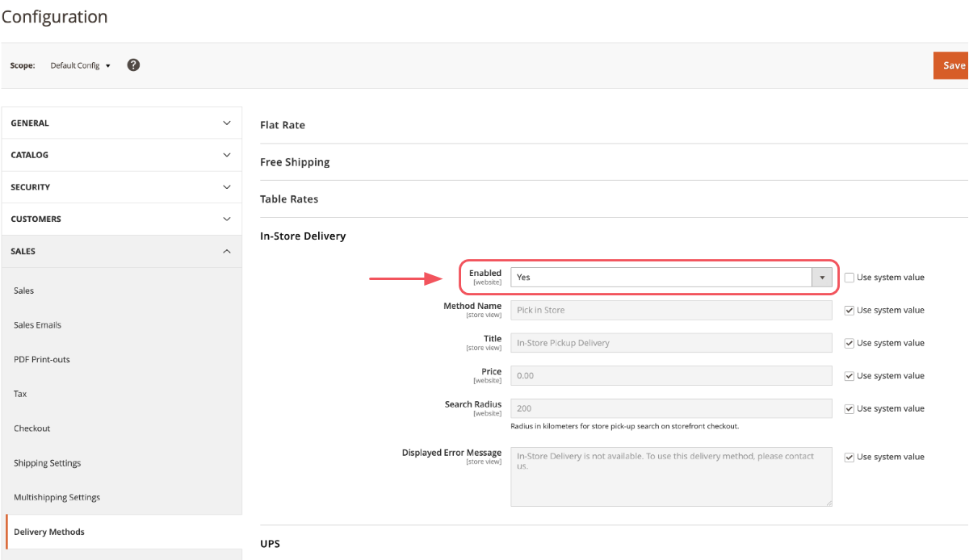Viewport: 969px width, 560px height.
Task: Select Shipping Settings in the sidebar
Action: coord(47,462)
